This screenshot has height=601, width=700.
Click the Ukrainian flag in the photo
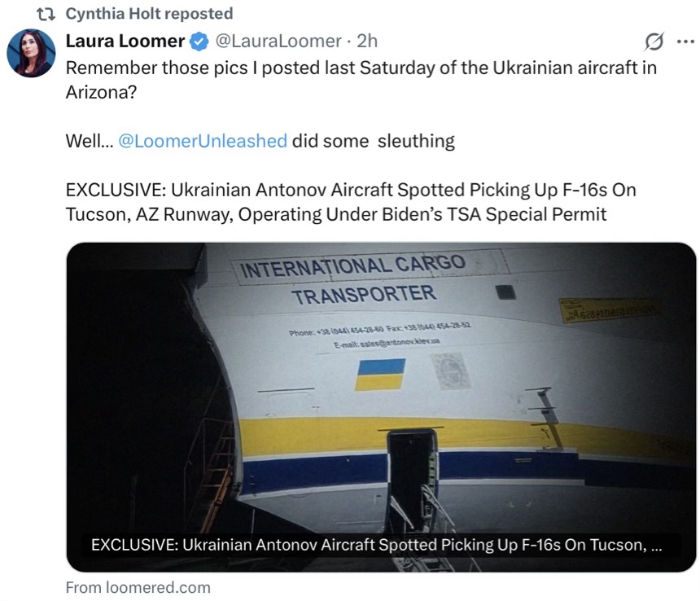pos(380,374)
